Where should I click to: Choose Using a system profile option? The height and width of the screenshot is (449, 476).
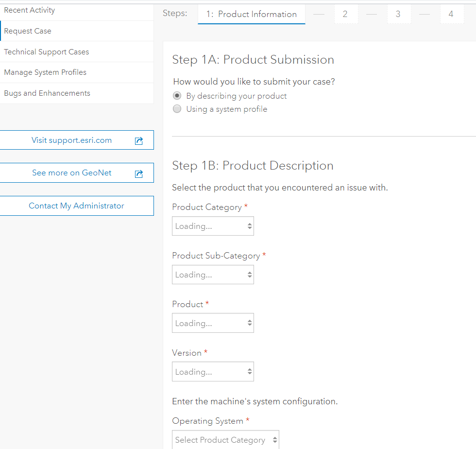pos(177,109)
